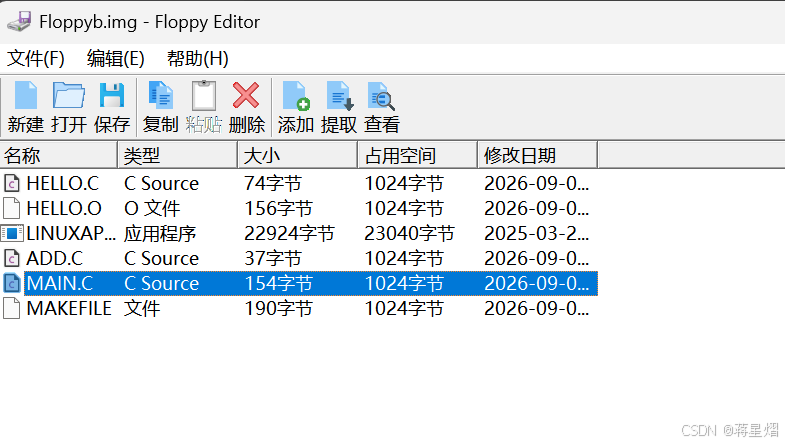Select the HELLO.C file name
Image resolution: width=785 pixels, height=444 pixels.
click(x=63, y=184)
